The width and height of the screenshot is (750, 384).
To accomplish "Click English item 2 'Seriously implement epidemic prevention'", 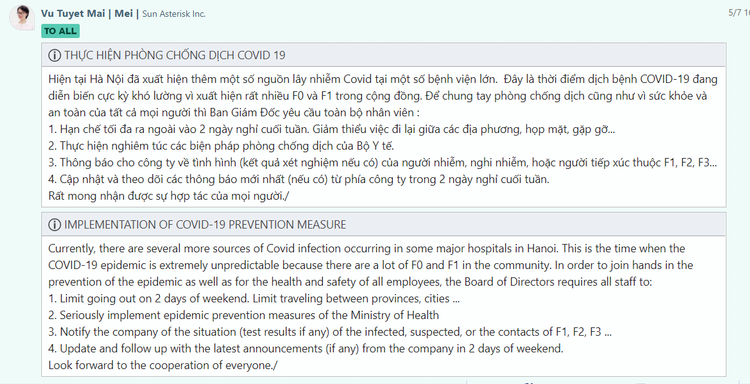I will coord(243,315).
